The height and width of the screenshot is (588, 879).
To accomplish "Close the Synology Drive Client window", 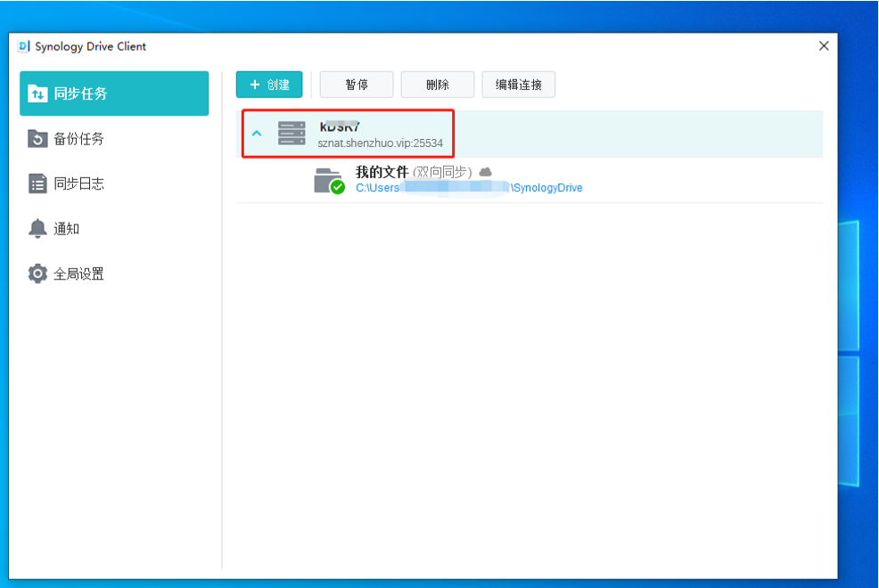I will (824, 46).
